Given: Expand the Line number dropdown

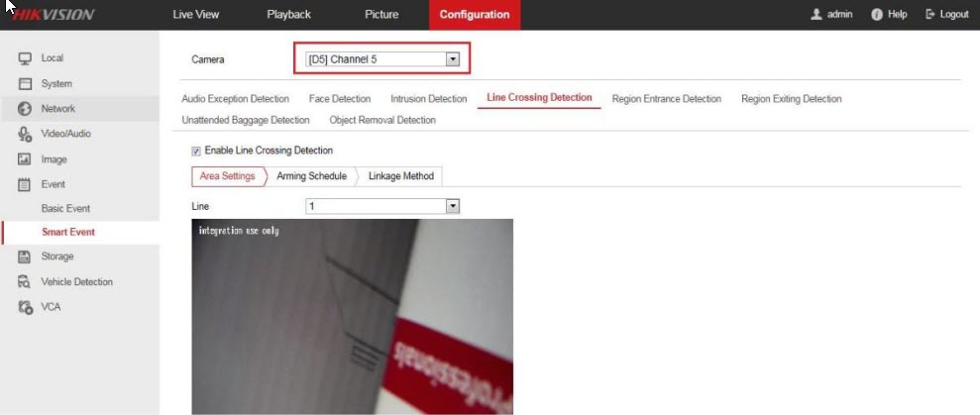Looking at the screenshot, I should (x=453, y=206).
